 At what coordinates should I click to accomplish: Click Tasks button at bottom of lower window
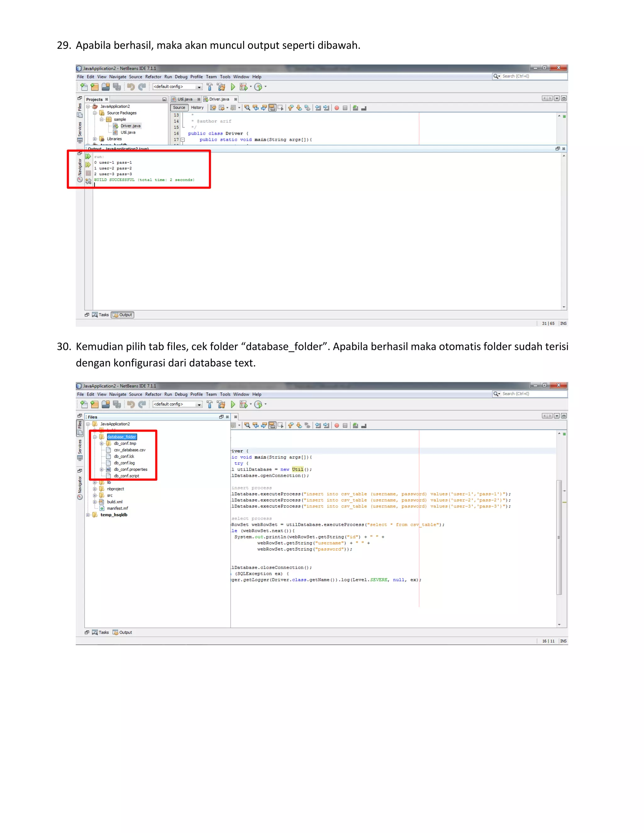(100, 632)
